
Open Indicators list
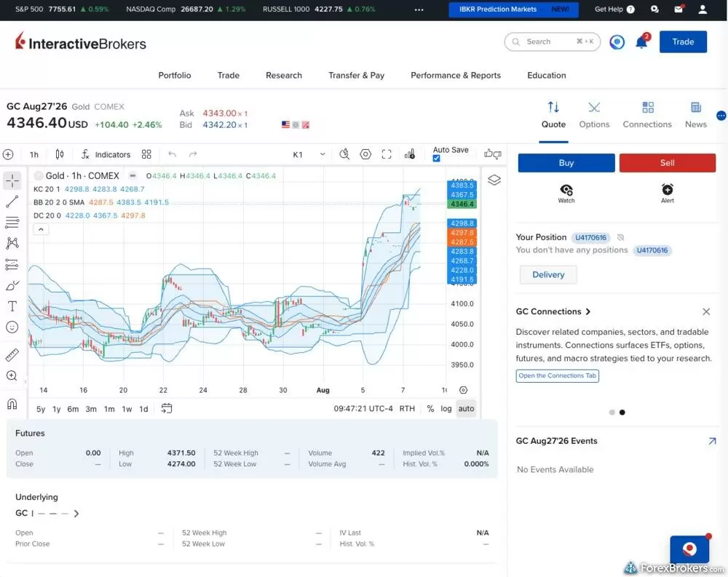106,154
